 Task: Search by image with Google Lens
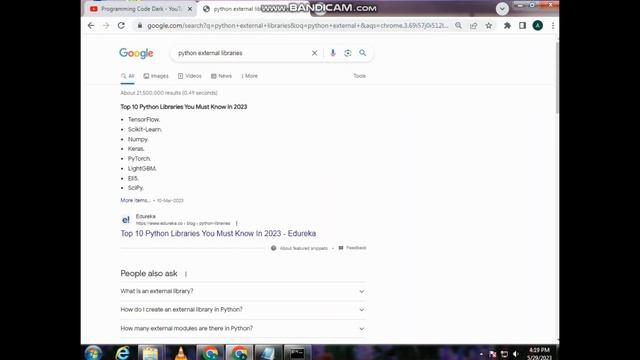click(x=347, y=53)
